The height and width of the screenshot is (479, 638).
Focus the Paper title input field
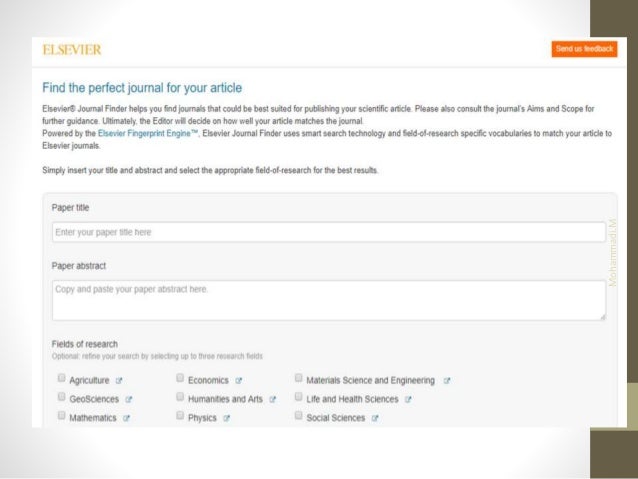(x=329, y=232)
